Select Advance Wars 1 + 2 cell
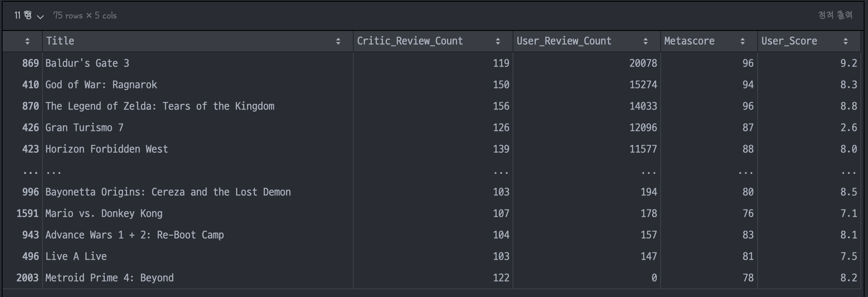 click(x=198, y=235)
